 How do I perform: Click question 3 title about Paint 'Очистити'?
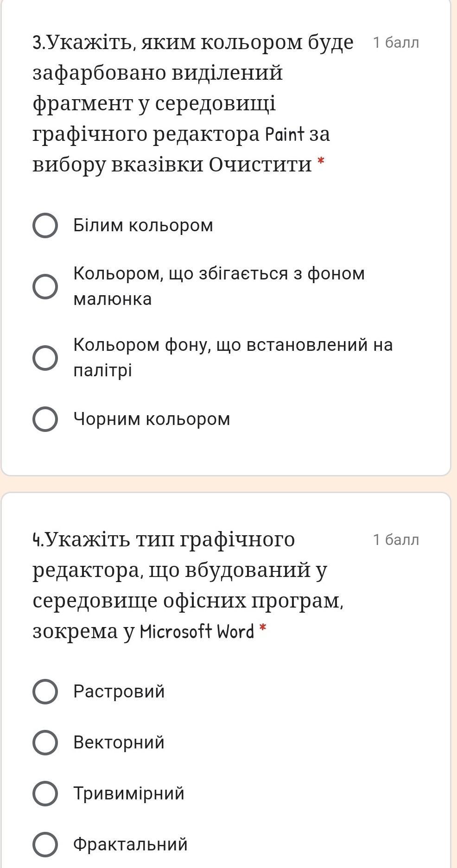(185, 103)
